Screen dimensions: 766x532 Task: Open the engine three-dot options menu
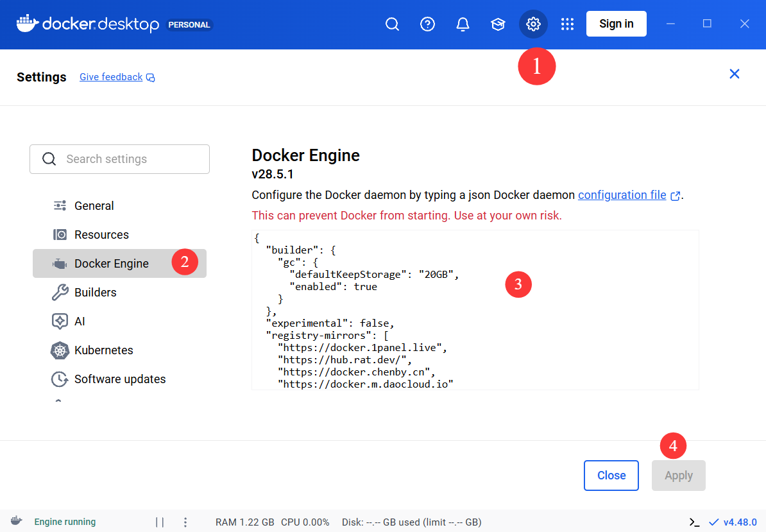coord(185,522)
